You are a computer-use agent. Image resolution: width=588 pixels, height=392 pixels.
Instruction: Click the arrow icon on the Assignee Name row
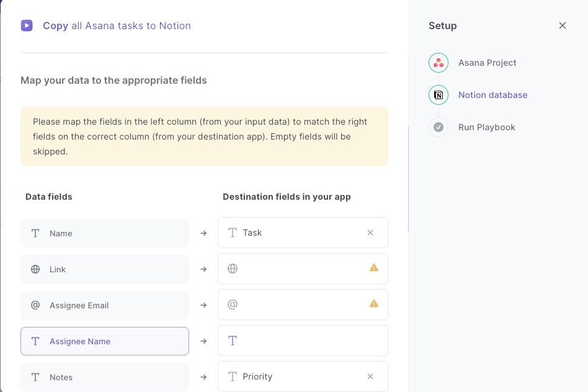pyautogui.click(x=203, y=341)
